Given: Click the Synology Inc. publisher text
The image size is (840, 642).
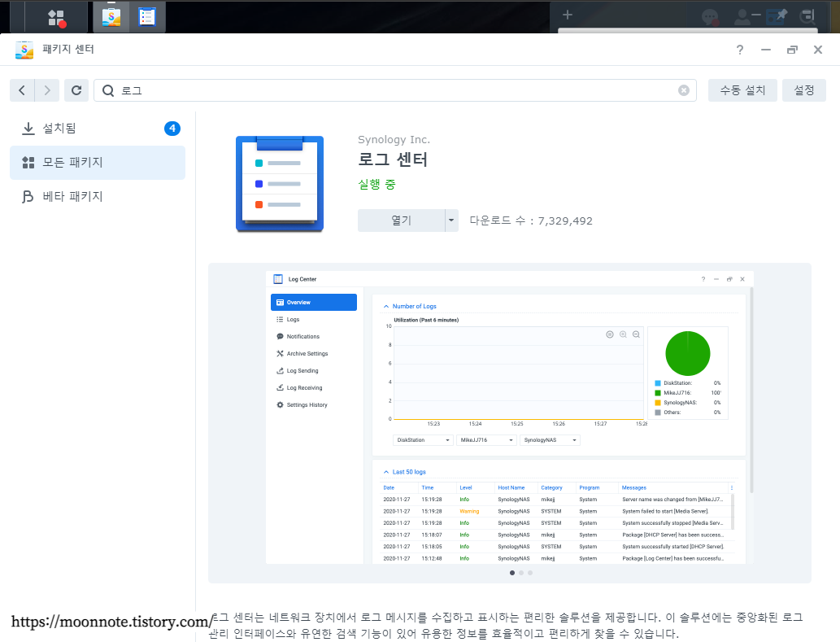Looking at the screenshot, I should [x=394, y=139].
